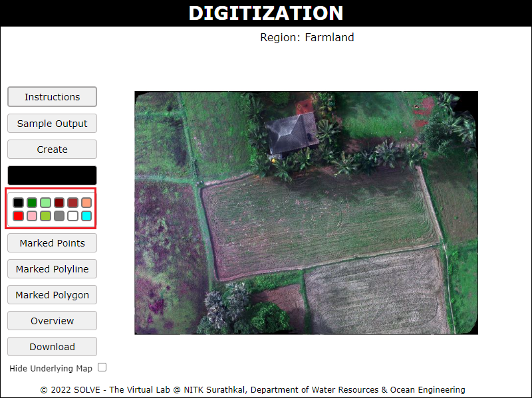532x398 pixels.
Task: Enable the Hide Underlying Map checkbox
Action: (x=102, y=367)
